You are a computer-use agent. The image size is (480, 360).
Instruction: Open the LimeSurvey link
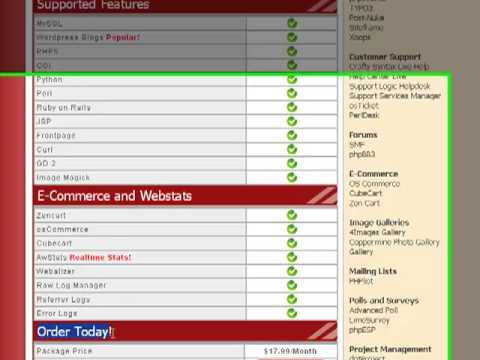369,320
